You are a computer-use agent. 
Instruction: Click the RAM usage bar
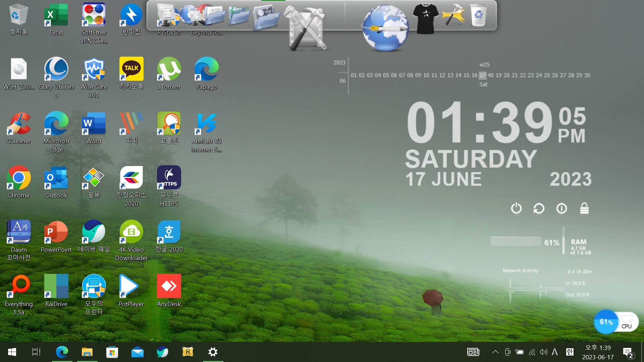click(516, 241)
